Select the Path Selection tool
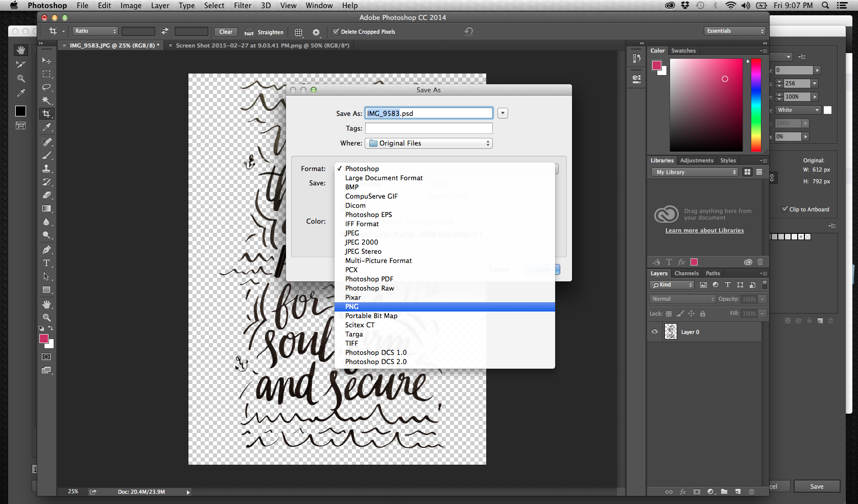This screenshot has height=504, width=858. pos(46,276)
